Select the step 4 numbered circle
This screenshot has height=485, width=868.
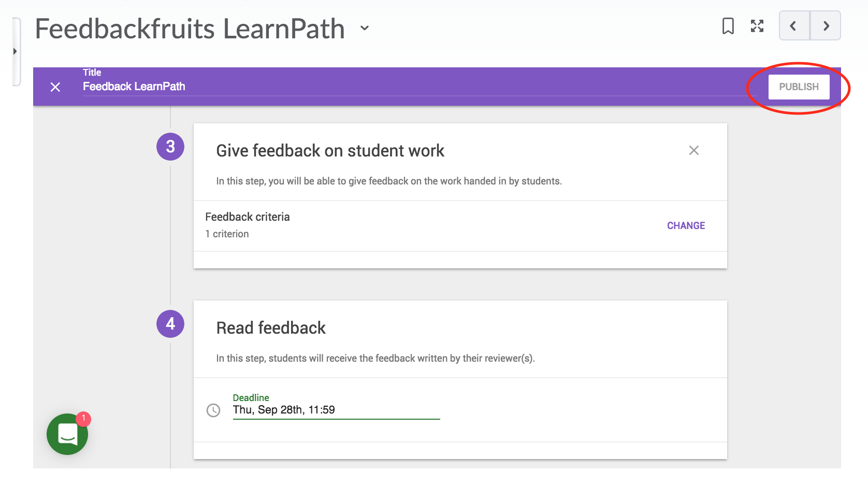170,324
